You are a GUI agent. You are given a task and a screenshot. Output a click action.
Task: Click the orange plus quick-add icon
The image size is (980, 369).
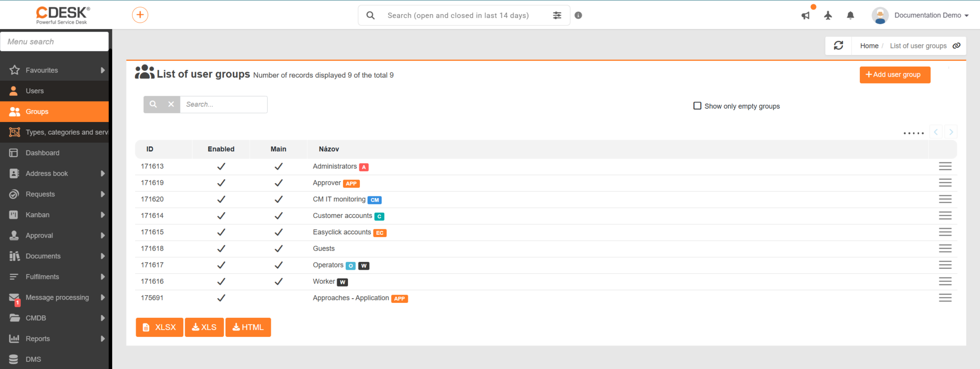click(140, 15)
